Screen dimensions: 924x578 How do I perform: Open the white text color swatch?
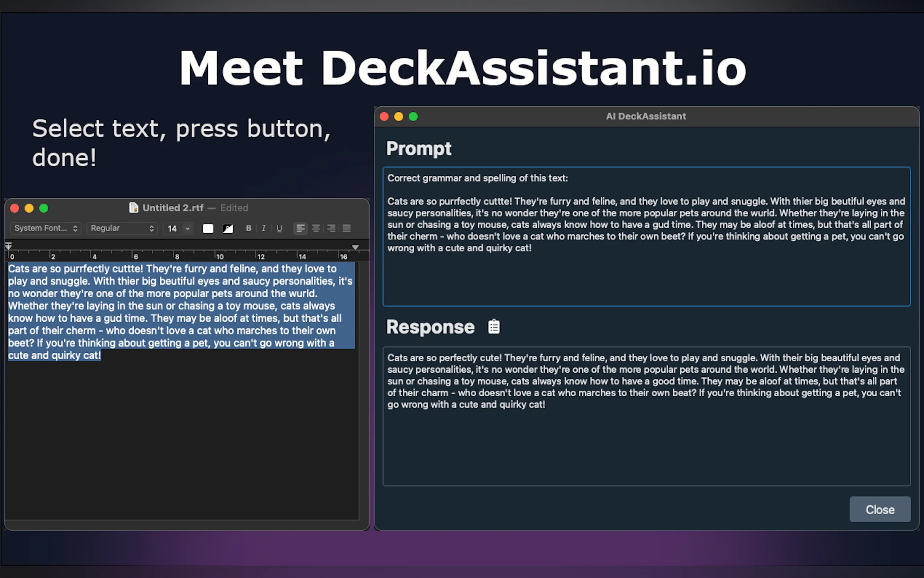pyautogui.click(x=207, y=228)
